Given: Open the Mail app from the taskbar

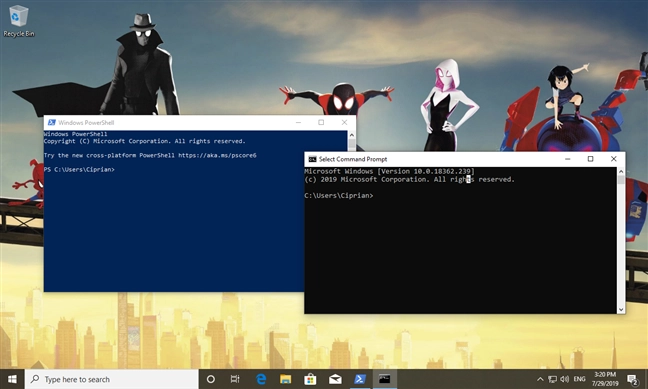Looking at the screenshot, I should (x=335, y=379).
